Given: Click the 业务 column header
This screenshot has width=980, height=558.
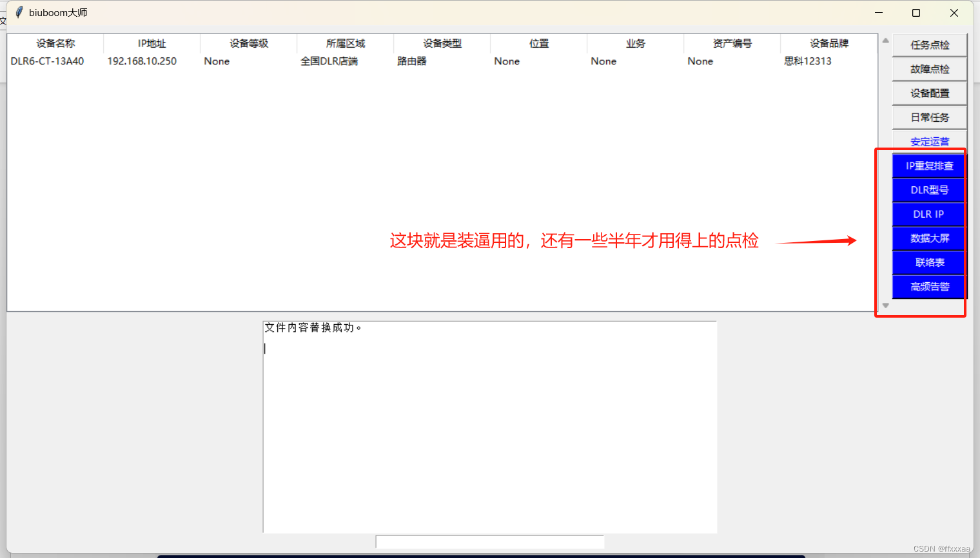Looking at the screenshot, I should click(636, 43).
